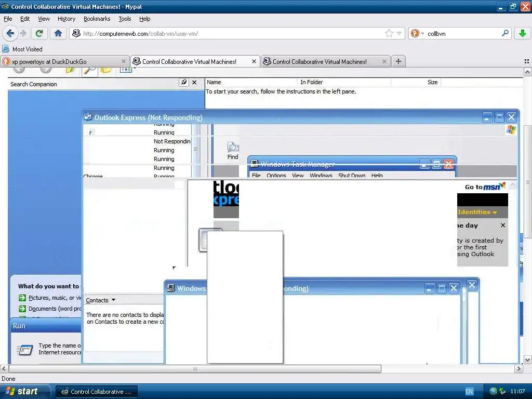The width and height of the screenshot is (532, 399).
Task: Open the DuckDuckGo search engine selector
Action: click(417, 33)
